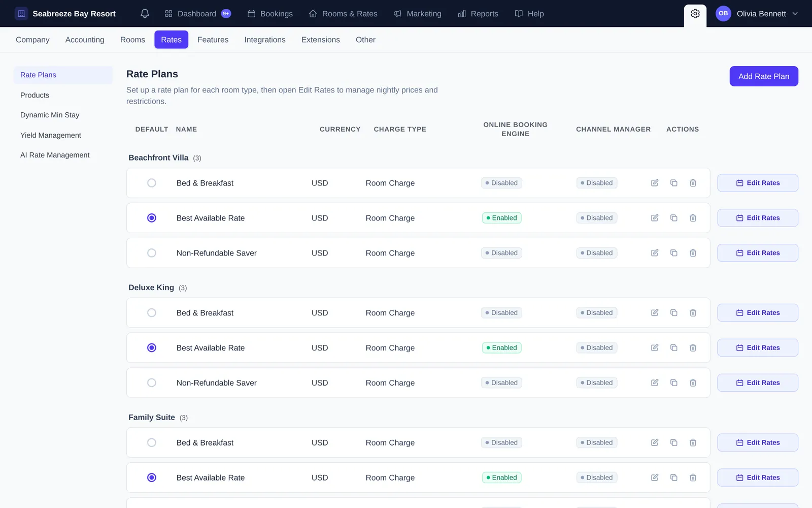Duplicate Family Suite Bed & Breakfast plan
This screenshot has height=508, width=812.
click(x=674, y=443)
